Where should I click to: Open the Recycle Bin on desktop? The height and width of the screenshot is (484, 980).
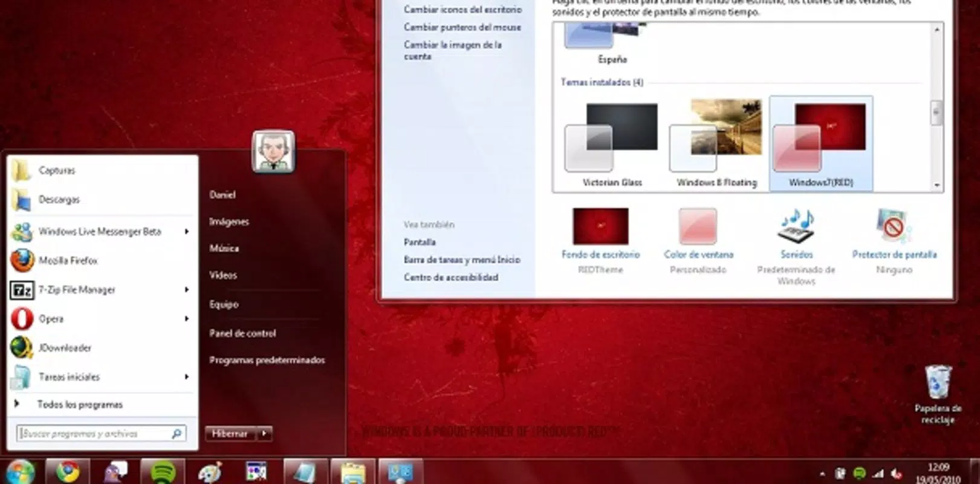tap(938, 393)
